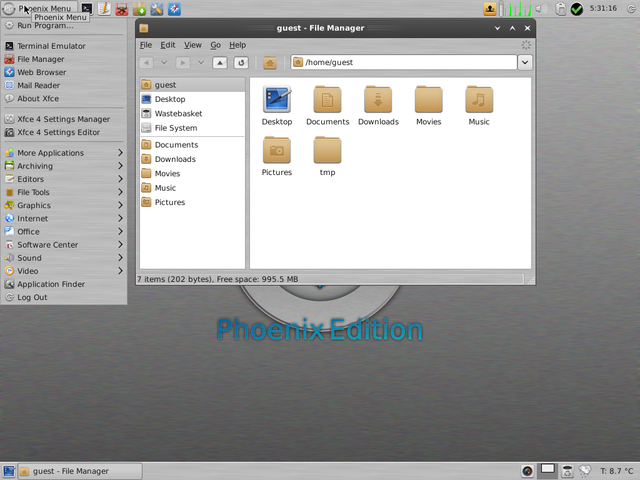Image resolution: width=640 pixels, height=480 pixels.
Task: Go up to parent folder
Action: click(x=220, y=62)
